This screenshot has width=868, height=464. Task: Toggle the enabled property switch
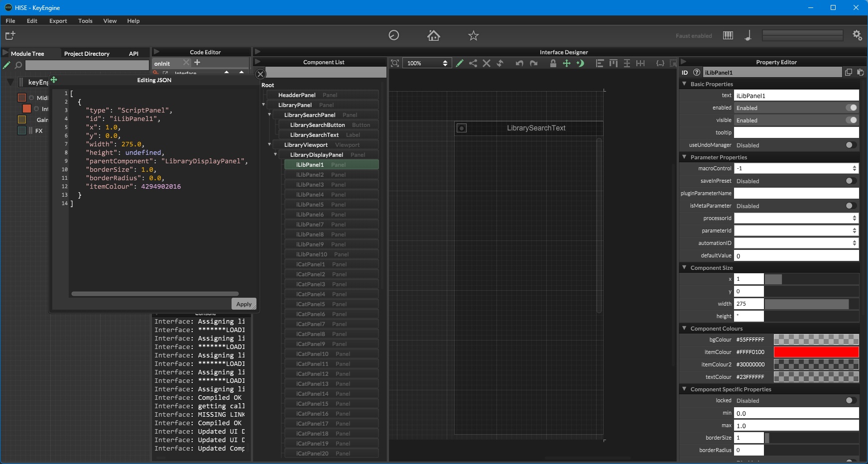(851, 108)
